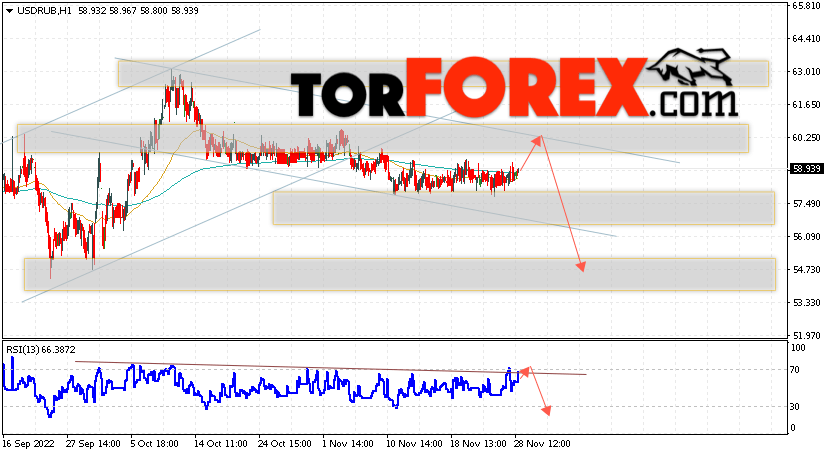Click price axis label 54.730

click(x=806, y=269)
